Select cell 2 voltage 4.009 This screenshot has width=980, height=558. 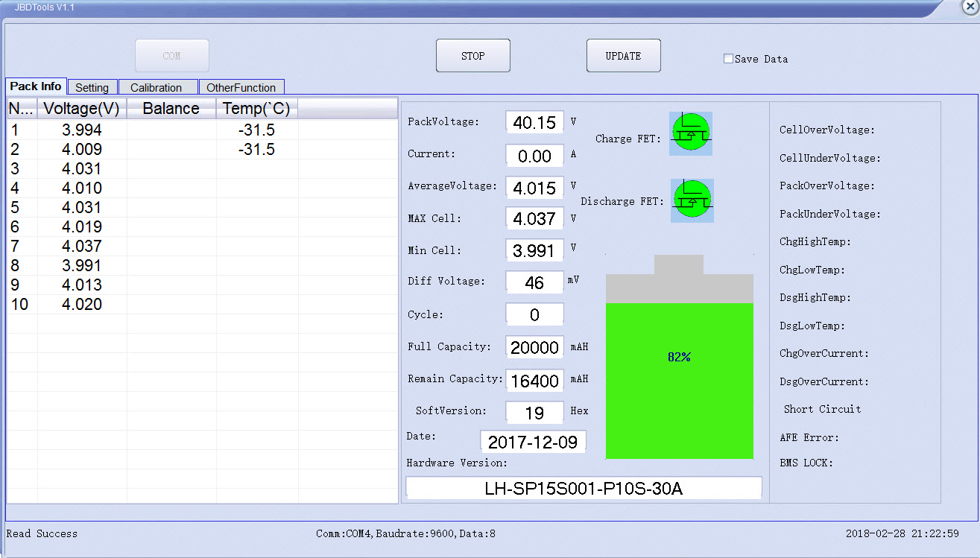[x=82, y=150]
